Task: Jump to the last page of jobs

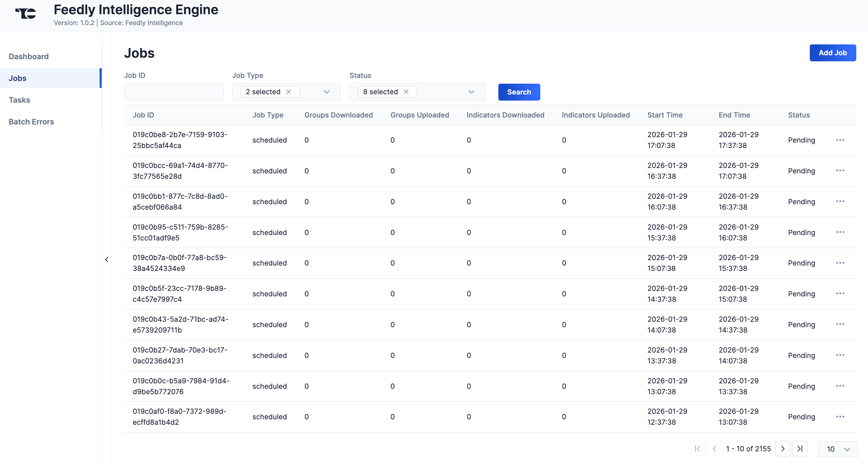Action: coord(800,449)
